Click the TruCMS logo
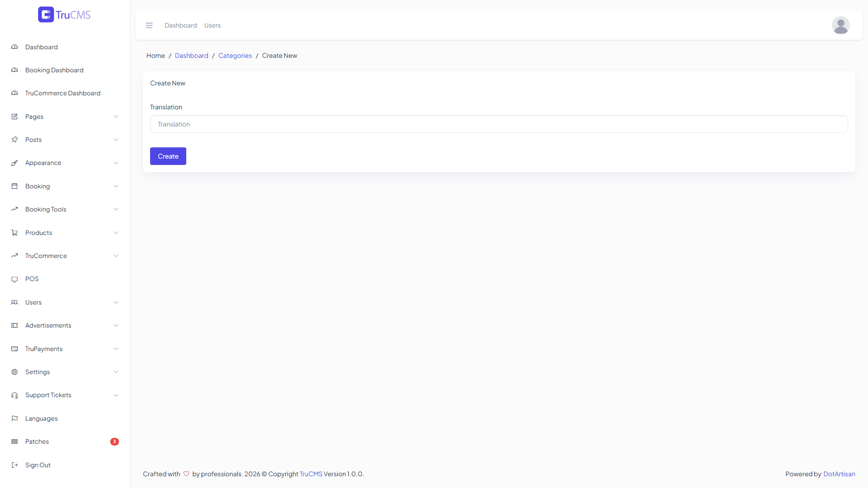 coord(64,14)
